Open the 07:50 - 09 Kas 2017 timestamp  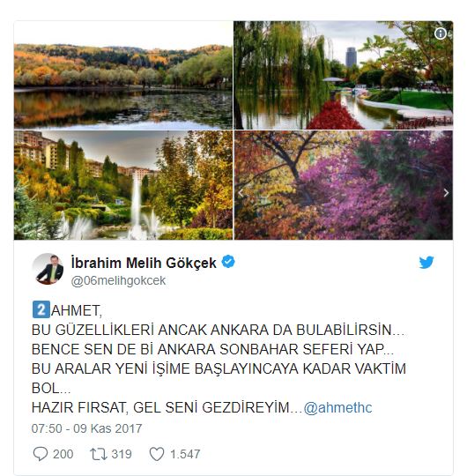(86, 428)
